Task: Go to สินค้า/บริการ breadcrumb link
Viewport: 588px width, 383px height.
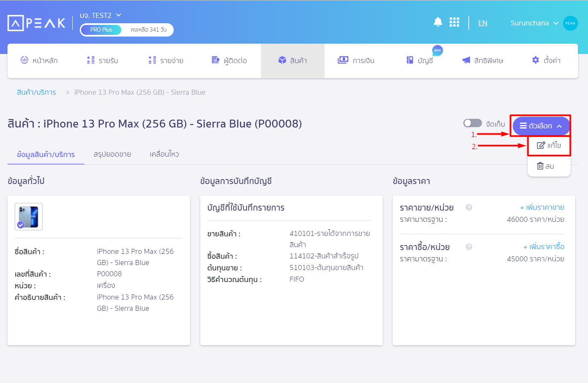Action: click(x=36, y=92)
